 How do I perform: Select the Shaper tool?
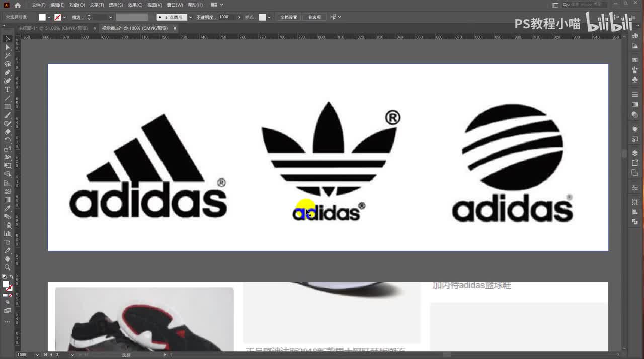pyautogui.click(x=8, y=124)
